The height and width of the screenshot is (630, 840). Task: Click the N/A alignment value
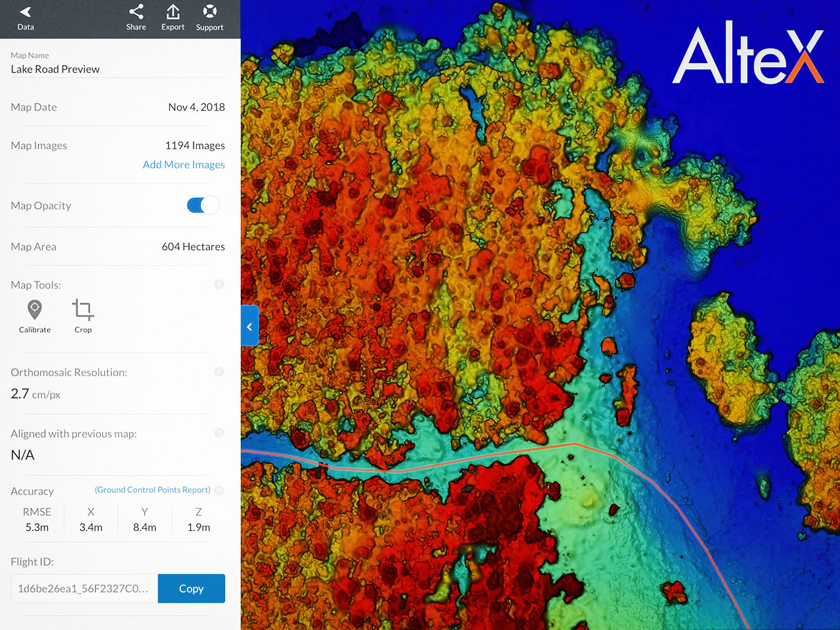tap(22, 455)
